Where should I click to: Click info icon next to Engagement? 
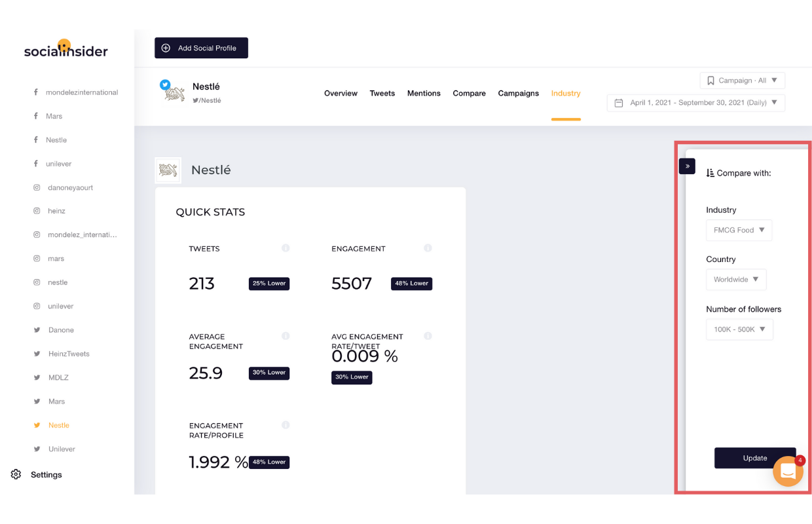pos(428,248)
